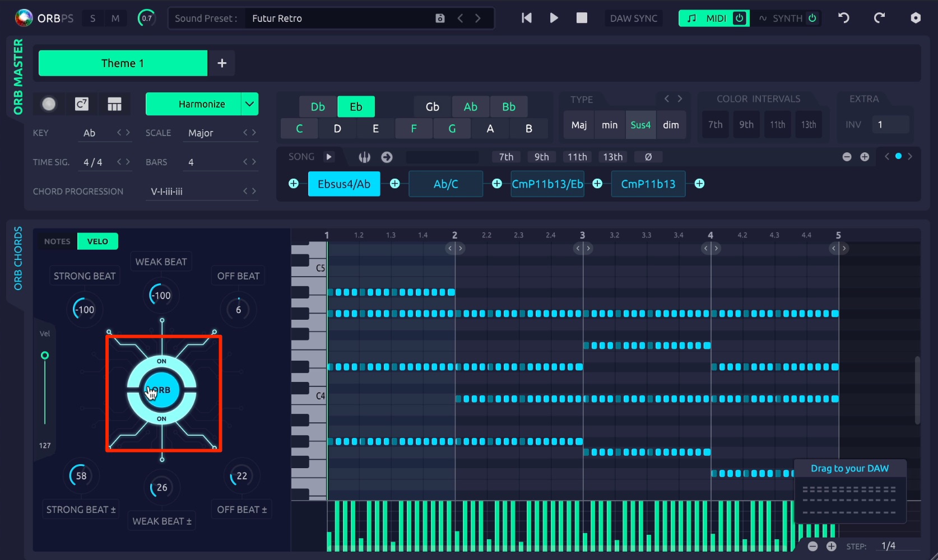Go to the next sound preset with the arrow
938x560 pixels.
click(x=478, y=18)
